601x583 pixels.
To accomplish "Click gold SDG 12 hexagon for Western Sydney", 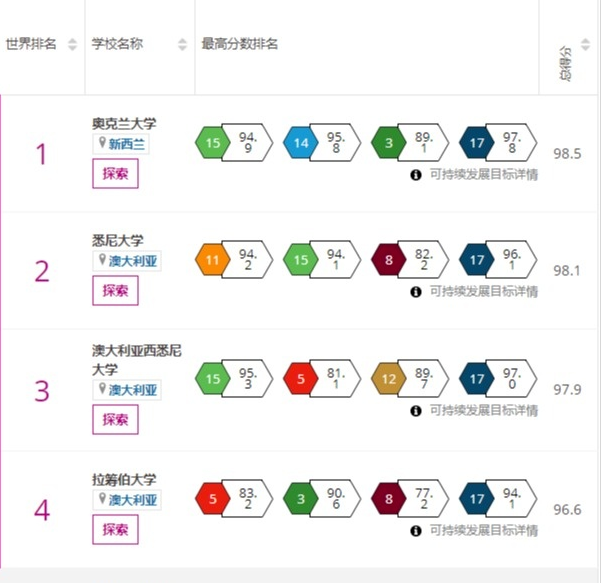I will [389, 379].
